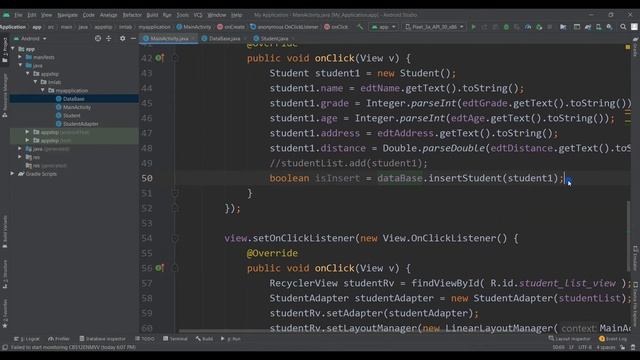Open Project panel gear settings
The height and width of the screenshot is (360, 640).
click(122, 38)
